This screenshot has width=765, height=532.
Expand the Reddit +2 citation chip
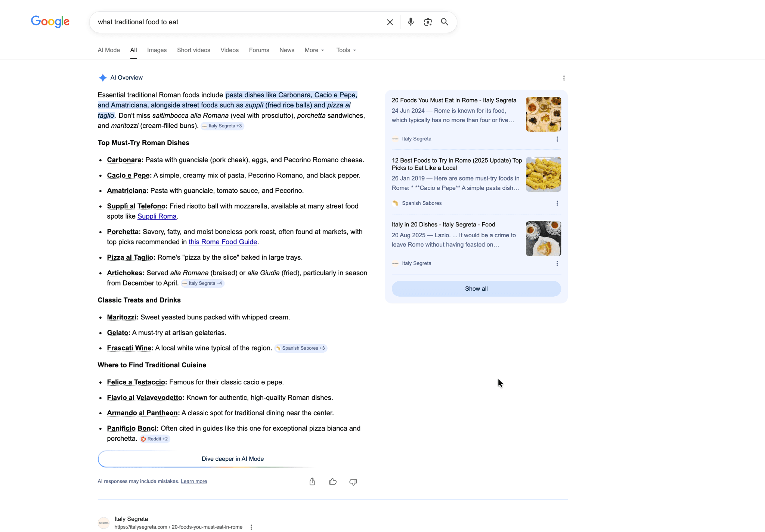tap(155, 439)
